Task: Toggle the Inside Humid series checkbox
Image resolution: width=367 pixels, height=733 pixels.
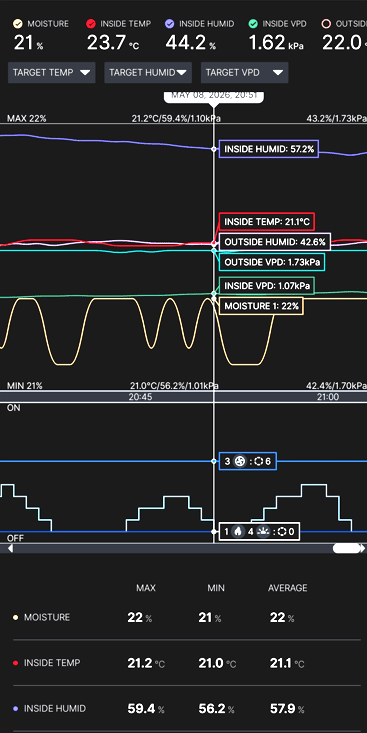Action: [170, 24]
